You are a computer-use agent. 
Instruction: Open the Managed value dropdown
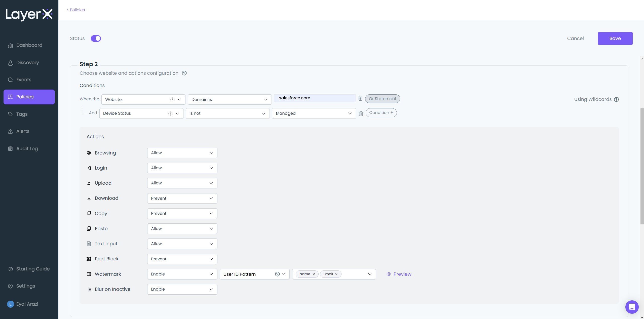(x=314, y=113)
